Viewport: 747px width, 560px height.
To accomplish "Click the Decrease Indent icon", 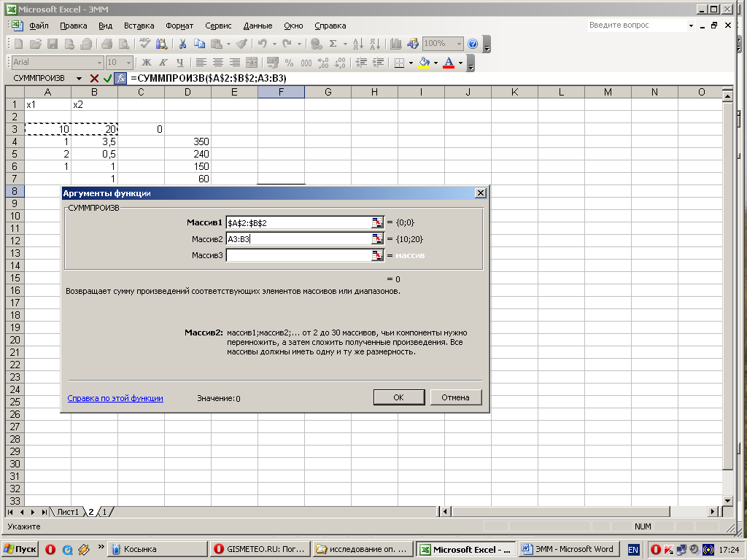I will [361, 63].
